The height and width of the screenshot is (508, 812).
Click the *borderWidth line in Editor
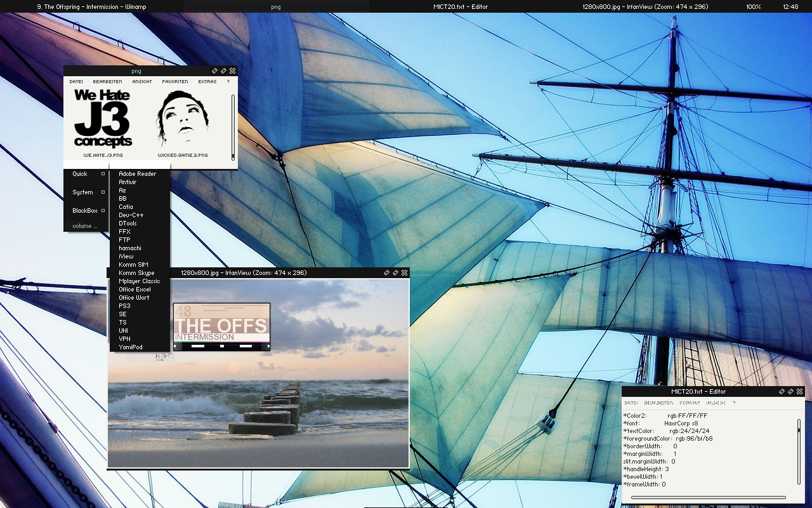[650, 446]
